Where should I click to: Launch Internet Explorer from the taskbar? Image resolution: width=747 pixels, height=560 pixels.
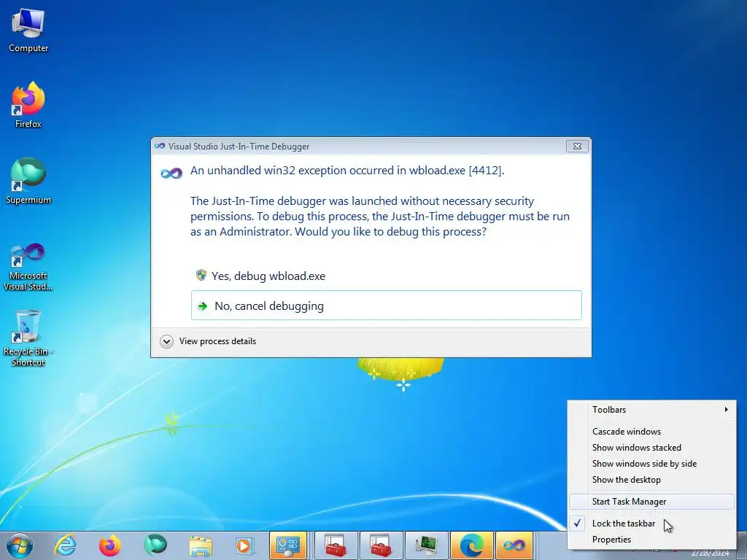pyautogui.click(x=65, y=545)
